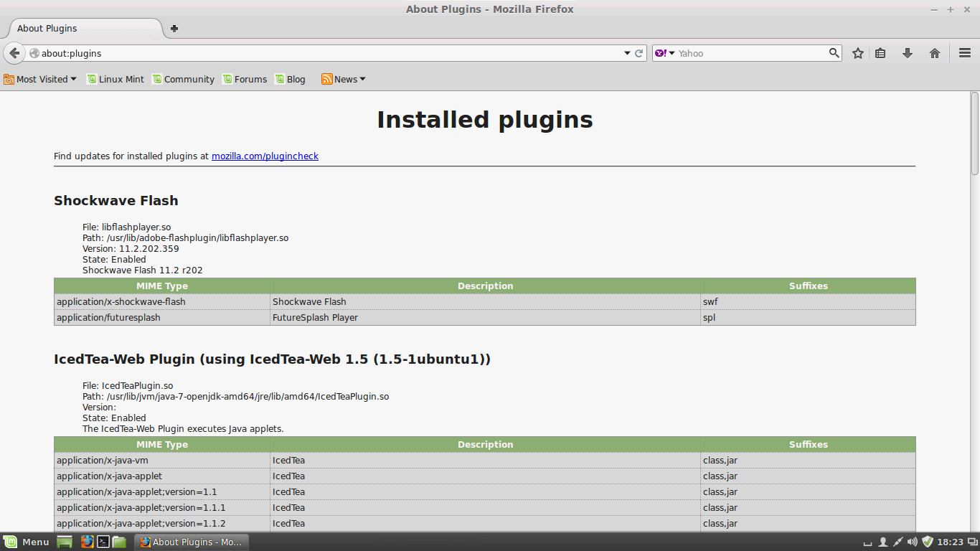Click the application/x-java-vm cell
This screenshot has height=551, width=980.
162,460
